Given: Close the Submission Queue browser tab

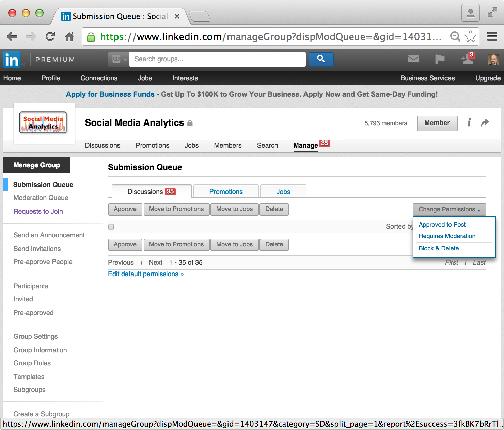Looking at the screenshot, I should point(177,16).
